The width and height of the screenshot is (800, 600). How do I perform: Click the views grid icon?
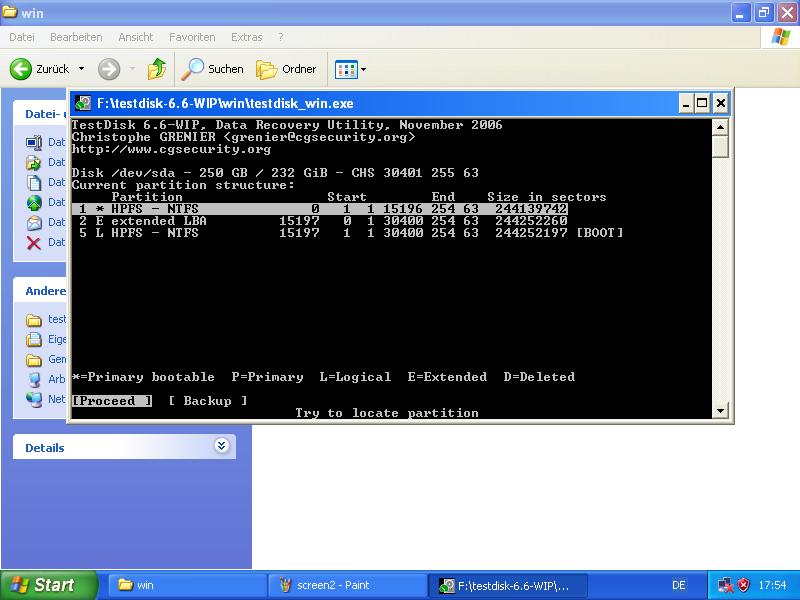(x=346, y=69)
